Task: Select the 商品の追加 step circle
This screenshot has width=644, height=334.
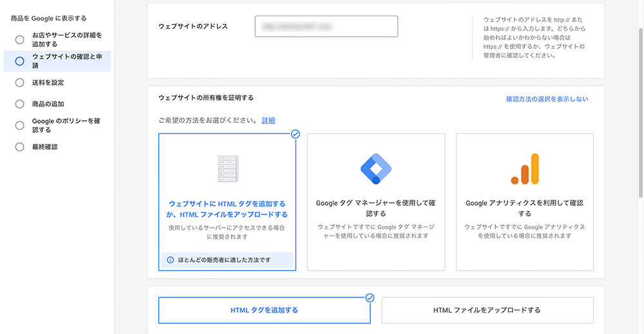Action: pyautogui.click(x=20, y=104)
